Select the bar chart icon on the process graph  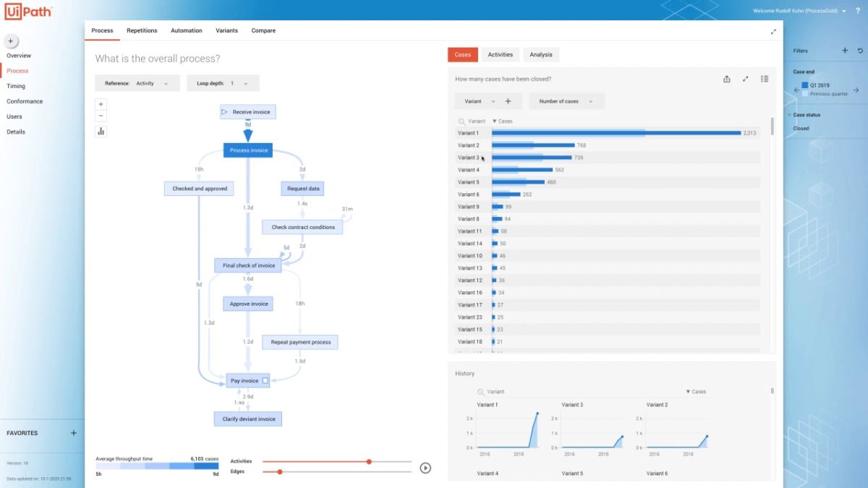point(101,132)
